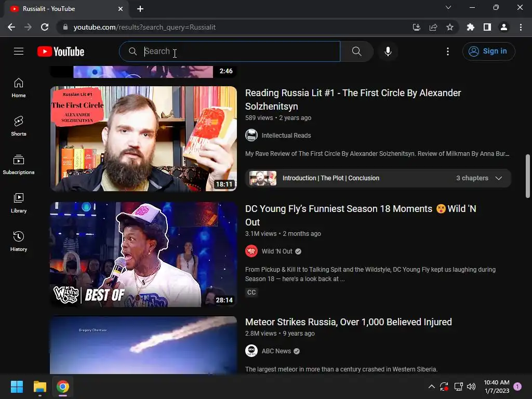Image resolution: width=532 pixels, height=399 pixels.
Task: Open the Reading Russia Lit #1 video title
Action: tap(353, 99)
